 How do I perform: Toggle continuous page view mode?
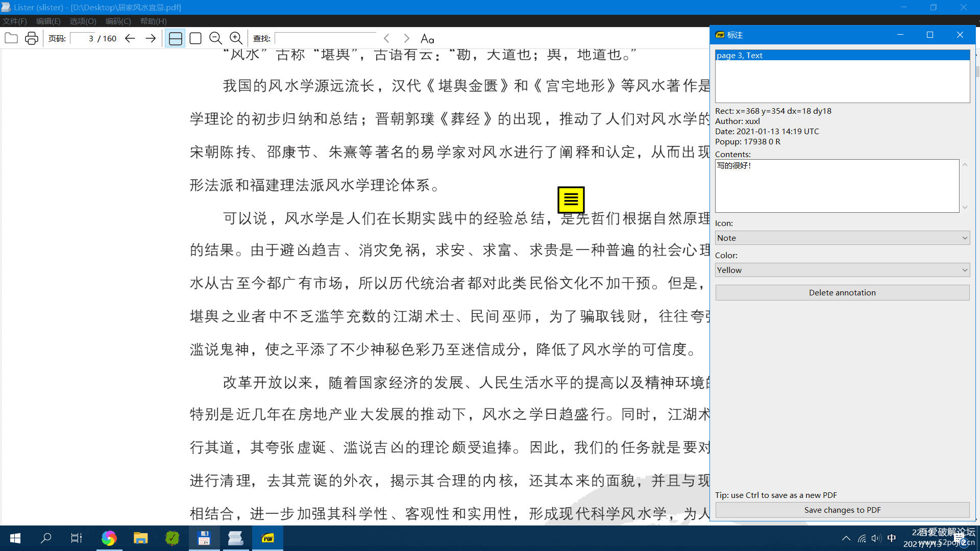(x=175, y=38)
